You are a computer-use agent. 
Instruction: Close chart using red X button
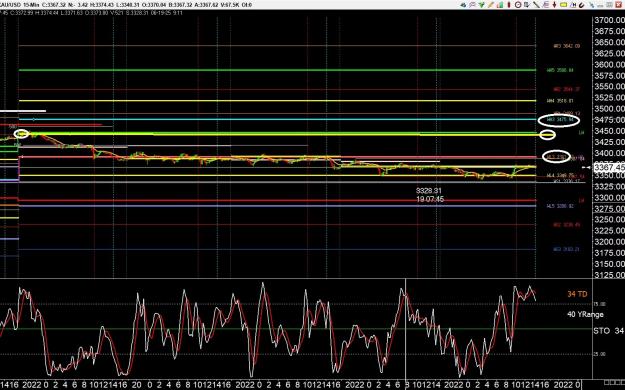click(x=619, y=5)
